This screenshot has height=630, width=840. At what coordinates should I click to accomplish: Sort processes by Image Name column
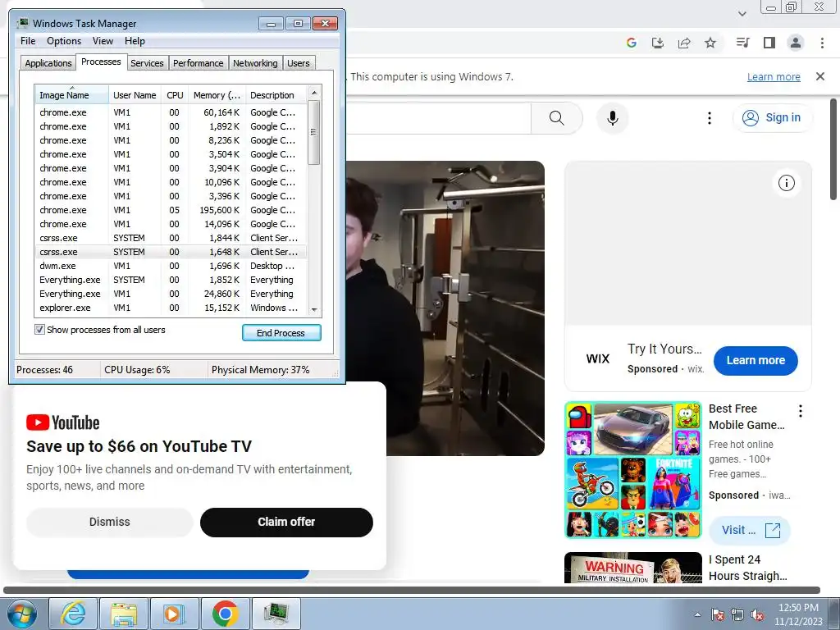[72, 95]
